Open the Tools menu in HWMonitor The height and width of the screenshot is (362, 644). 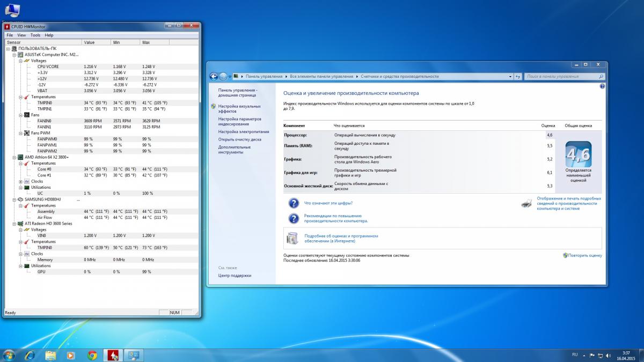35,35
